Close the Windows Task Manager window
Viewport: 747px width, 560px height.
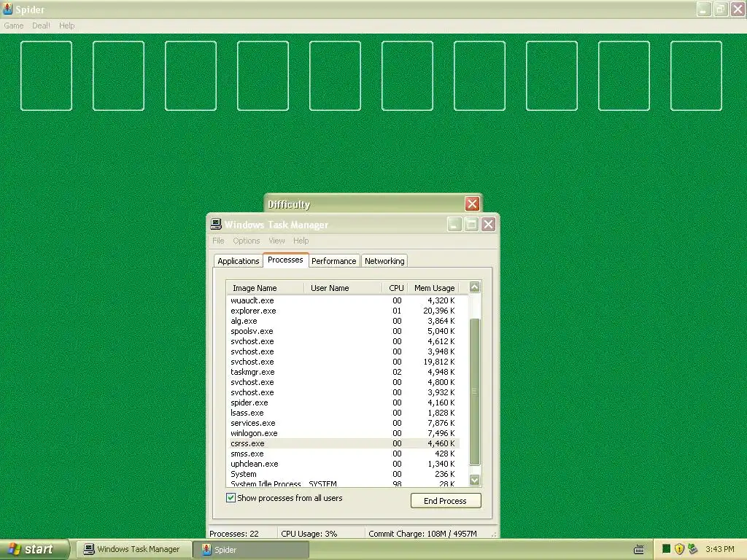[488, 225]
